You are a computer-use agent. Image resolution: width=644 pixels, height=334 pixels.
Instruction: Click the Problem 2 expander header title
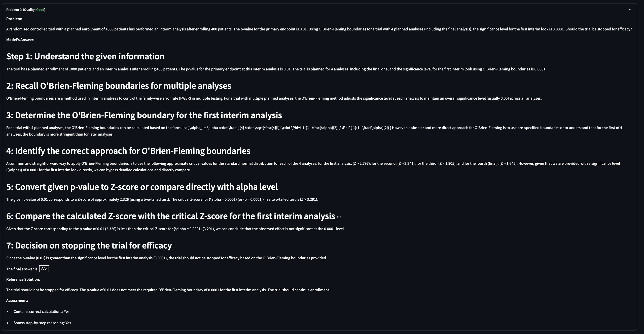pos(26,10)
